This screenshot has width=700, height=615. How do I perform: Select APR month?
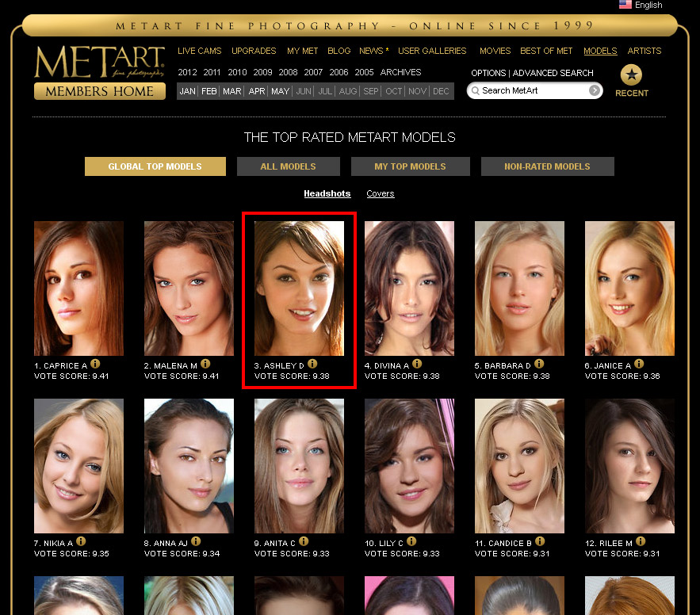coord(257,91)
